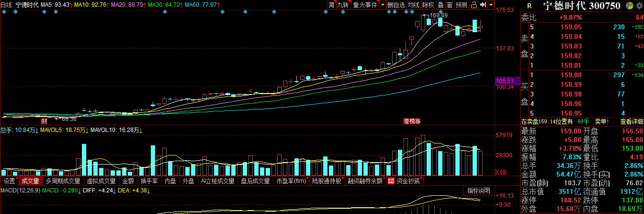Select the 金额 amount tab
Image resolution: width=644 pixels, height=214 pixels.
[128, 181]
